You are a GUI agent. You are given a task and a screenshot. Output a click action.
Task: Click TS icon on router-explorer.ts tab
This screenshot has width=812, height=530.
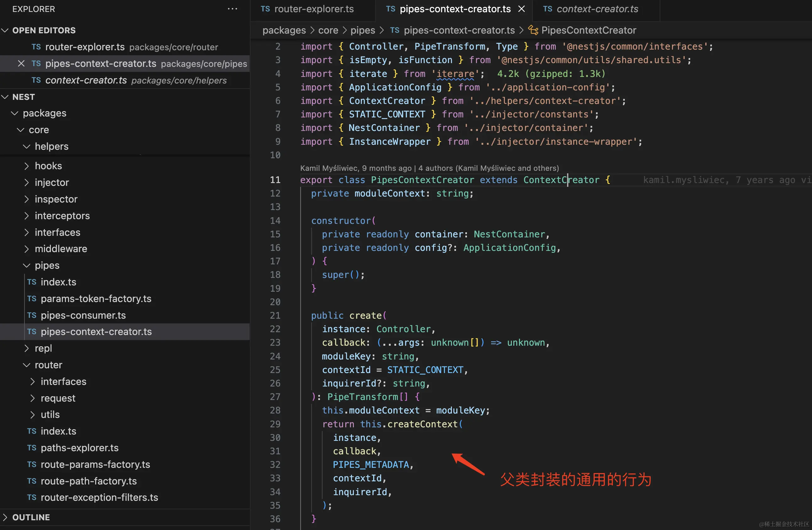(x=265, y=9)
